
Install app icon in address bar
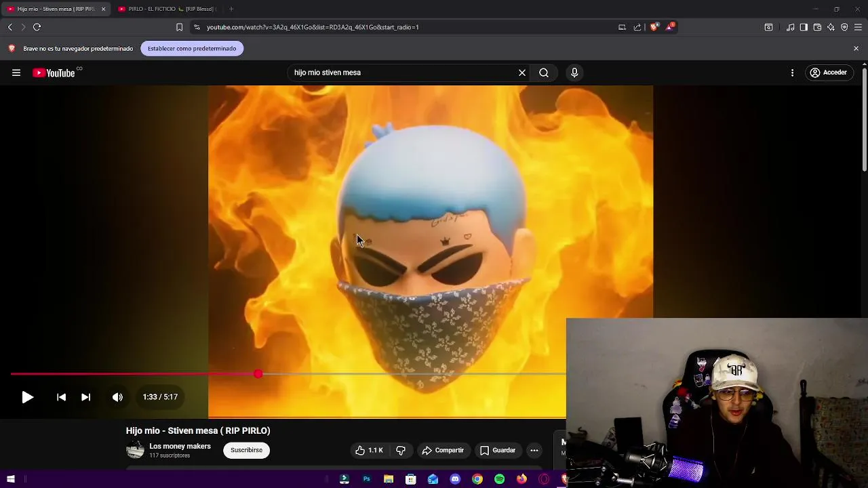(x=622, y=27)
